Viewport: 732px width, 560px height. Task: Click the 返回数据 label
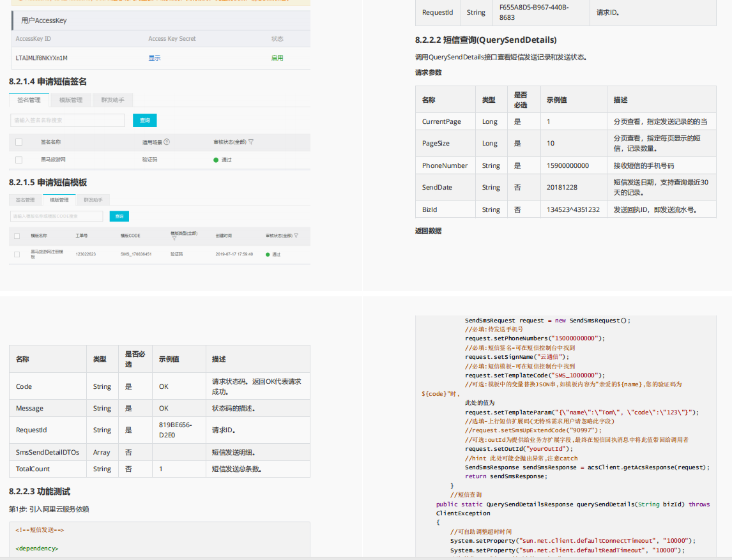(x=428, y=231)
